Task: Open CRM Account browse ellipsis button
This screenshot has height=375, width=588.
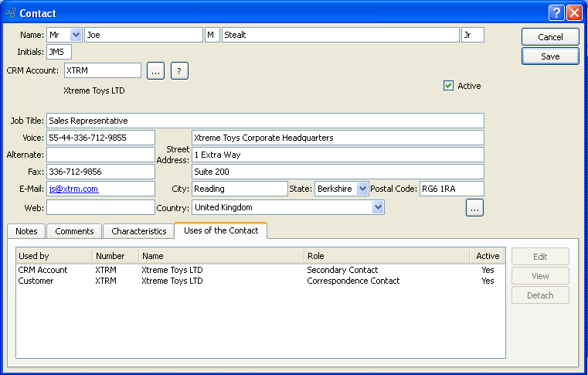Action: coord(155,71)
